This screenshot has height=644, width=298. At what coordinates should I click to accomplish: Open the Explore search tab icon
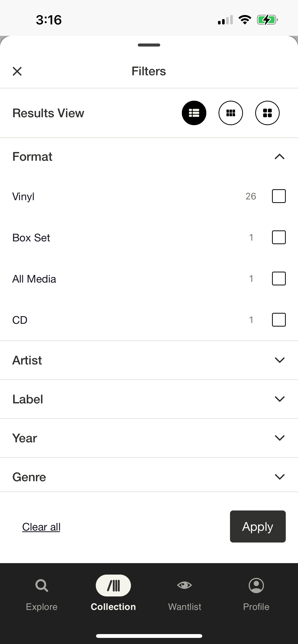coord(42,586)
